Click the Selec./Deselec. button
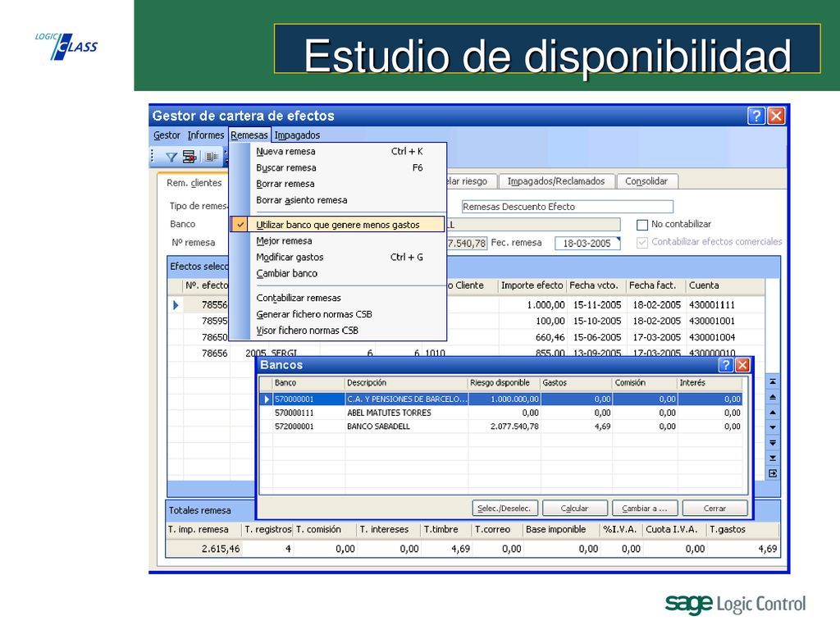The image size is (840, 630). click(x=504, y=509)
